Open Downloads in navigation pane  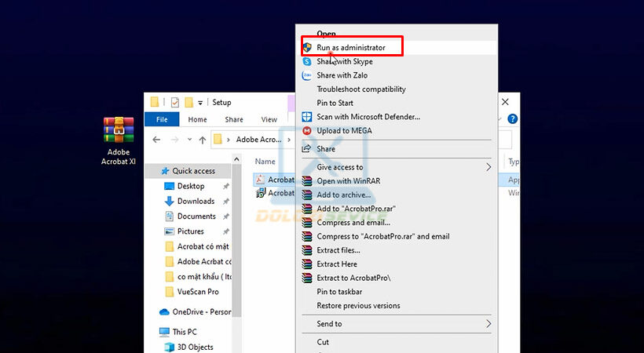196,201
